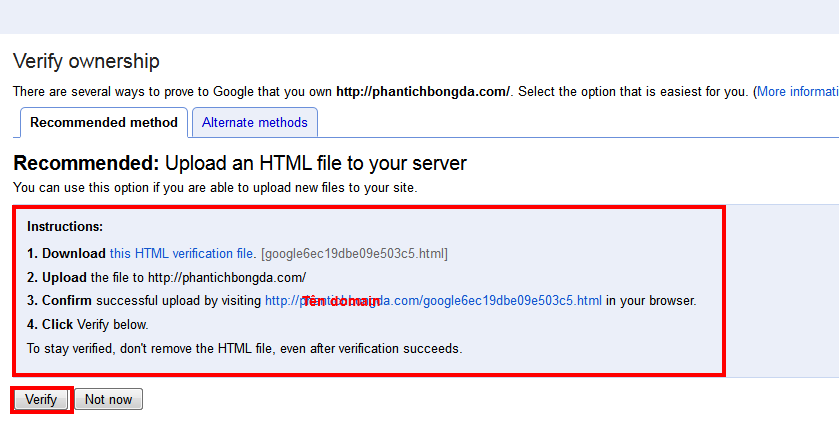Click the 'You can use this option' sentence
Image resolution: width=839 pixels, height=448 pixels.
(214, 187)
